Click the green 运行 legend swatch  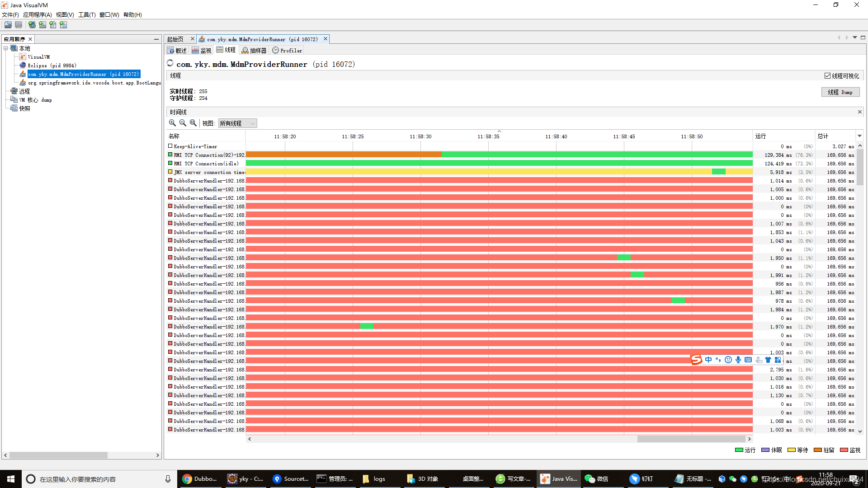[x=739, y=450]
